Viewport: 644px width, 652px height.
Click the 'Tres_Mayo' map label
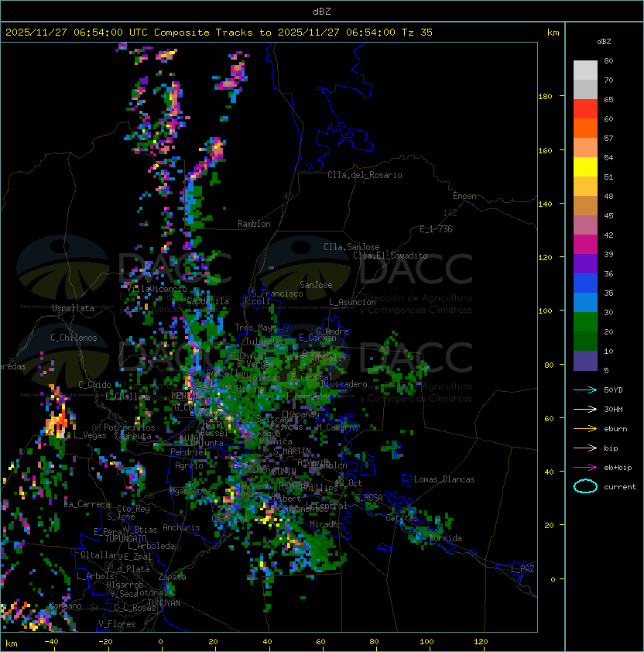coord(255,328)
